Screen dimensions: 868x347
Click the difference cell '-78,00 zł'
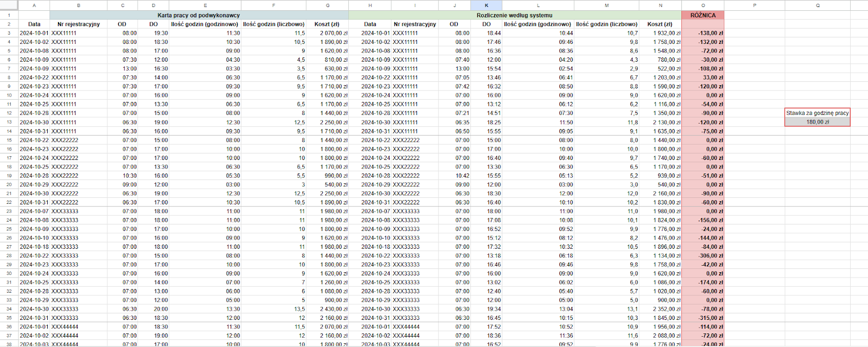[x=703, y=309]
